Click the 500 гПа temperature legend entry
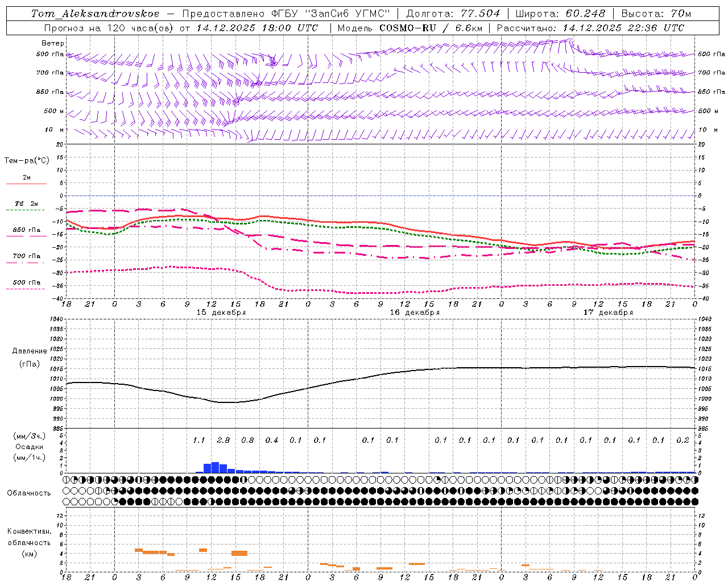 [x=27, y=282]
